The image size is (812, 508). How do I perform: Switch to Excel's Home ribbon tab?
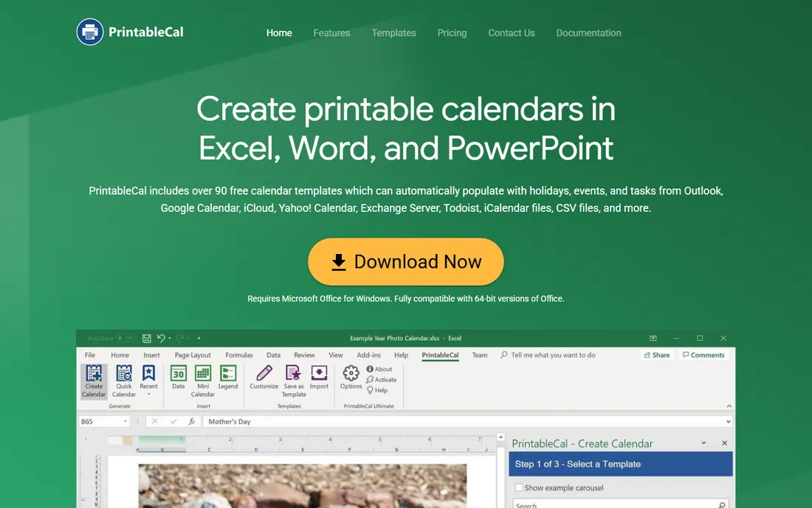point(120,355)
